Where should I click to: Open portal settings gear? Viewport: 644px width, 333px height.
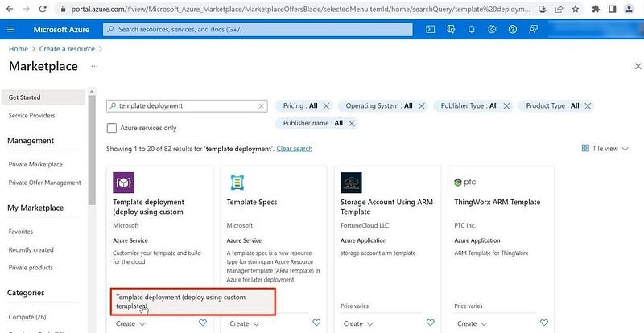pyautogui.click(x=492, y=29)
